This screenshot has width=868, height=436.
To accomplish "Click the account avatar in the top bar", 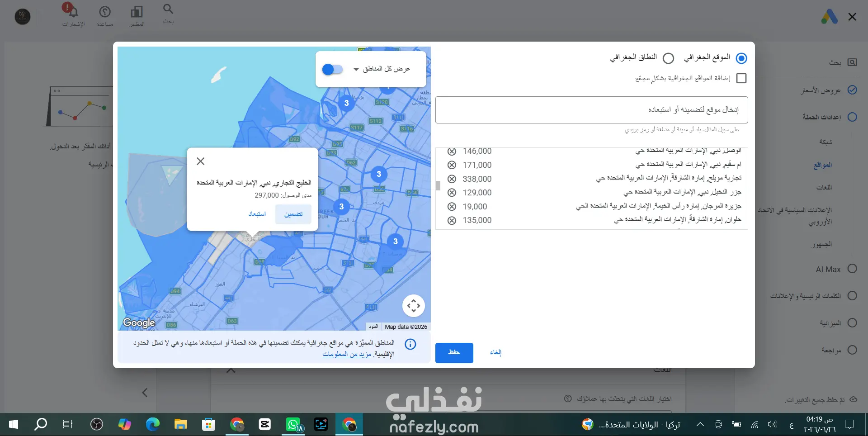I will 23,17.
